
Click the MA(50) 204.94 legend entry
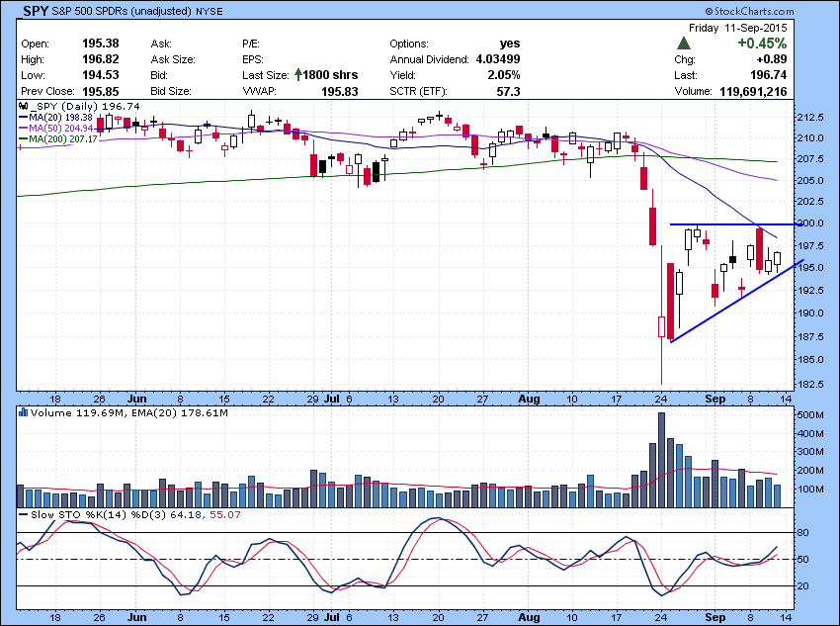55,129
